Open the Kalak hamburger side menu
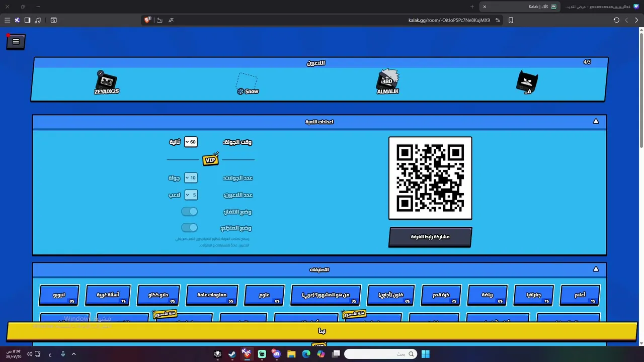 tap(16, 42)
